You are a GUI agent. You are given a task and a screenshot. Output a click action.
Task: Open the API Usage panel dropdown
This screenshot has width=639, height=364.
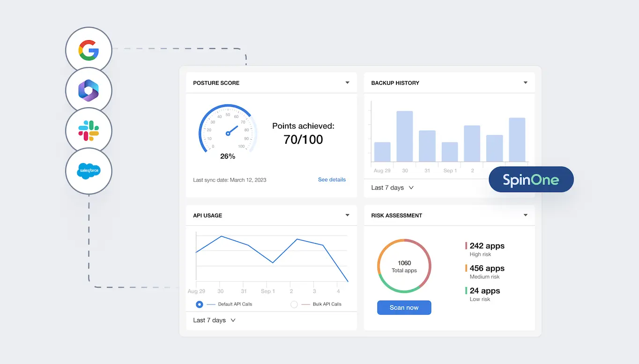point(347,215)
